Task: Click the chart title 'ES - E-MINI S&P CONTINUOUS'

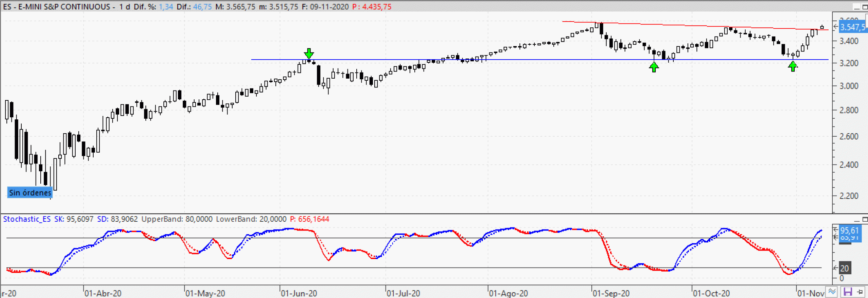Action: (x=57, y=7)
